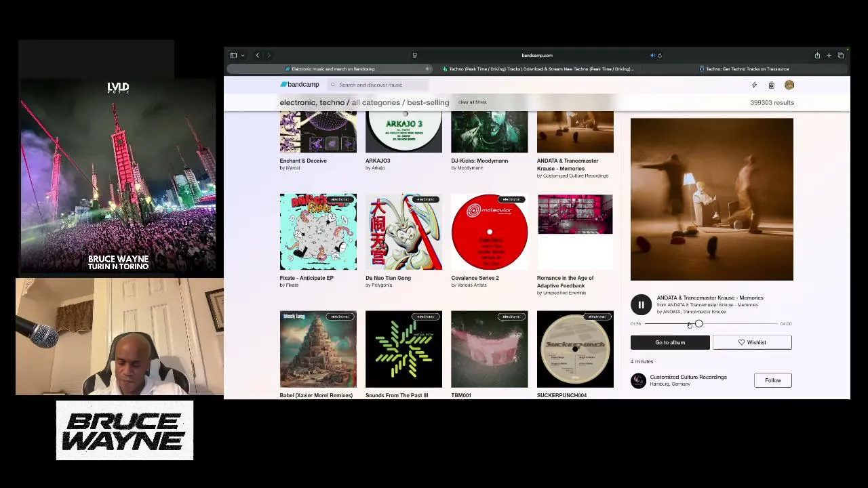Viewport: 868px width, 488px height.
Task: Click the bandcamp.com address bar
Action: click(537, 56)
